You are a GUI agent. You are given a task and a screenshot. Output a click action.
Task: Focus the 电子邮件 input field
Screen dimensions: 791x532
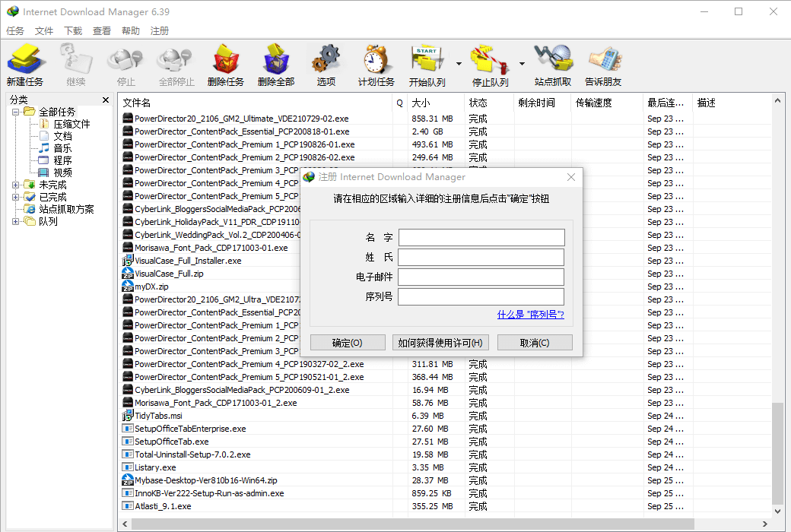coord(481,277)
